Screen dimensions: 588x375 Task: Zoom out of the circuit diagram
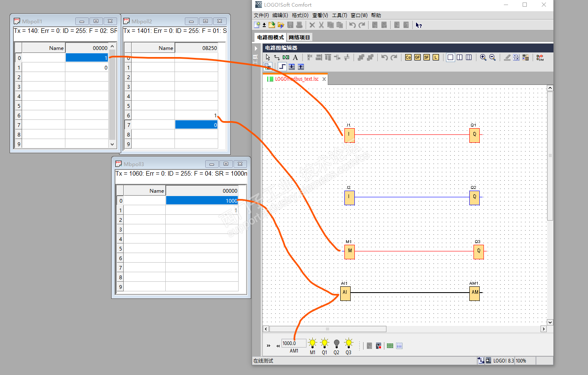(x=492, y=57)
